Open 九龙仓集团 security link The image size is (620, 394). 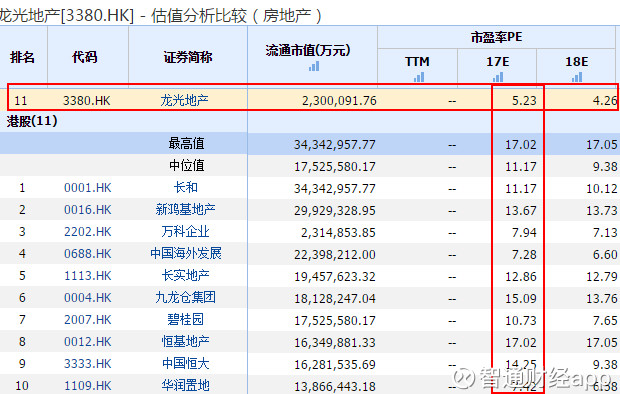(x=185, y=297)
